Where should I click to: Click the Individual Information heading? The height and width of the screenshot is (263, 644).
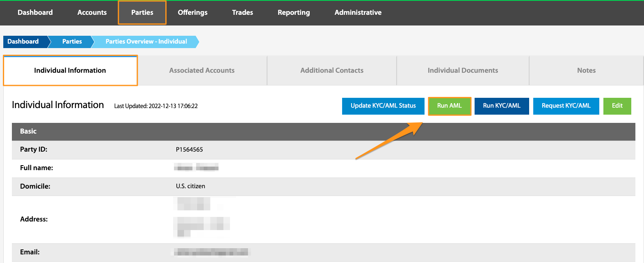tap(58, 105)
